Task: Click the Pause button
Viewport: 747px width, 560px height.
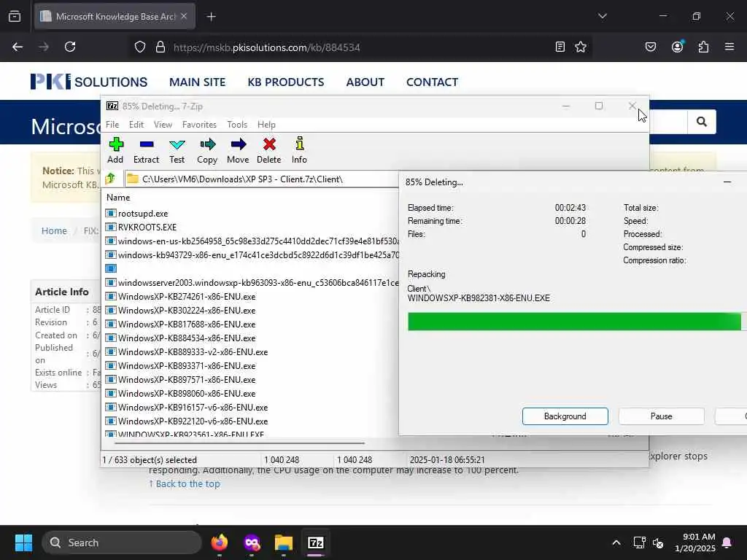Action: pos(661,416)
